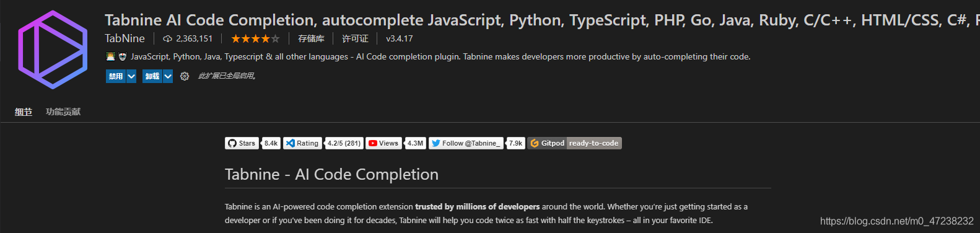Open the 许可证 license link

coord(355,38)
